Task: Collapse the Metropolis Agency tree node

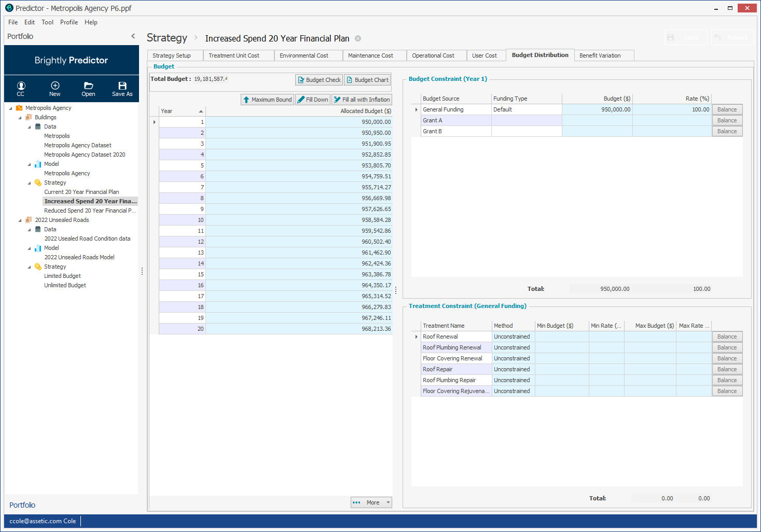Action: click(x=11, y=108)
